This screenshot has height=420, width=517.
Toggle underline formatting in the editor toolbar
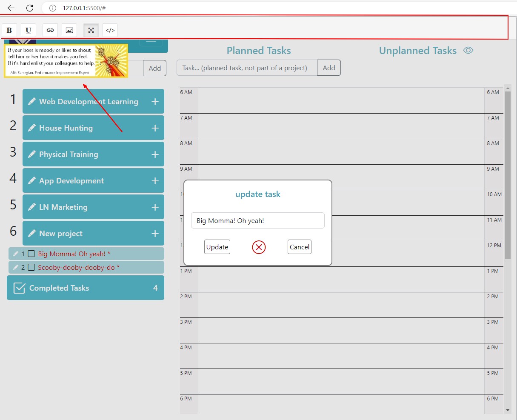click(x=29, y=30)
